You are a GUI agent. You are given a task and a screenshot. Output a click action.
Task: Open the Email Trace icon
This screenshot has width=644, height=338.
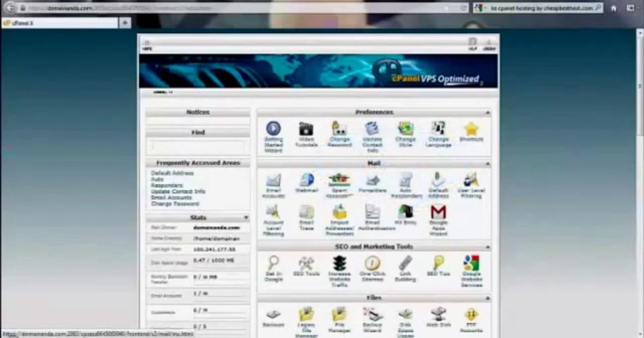click(306, 212)
